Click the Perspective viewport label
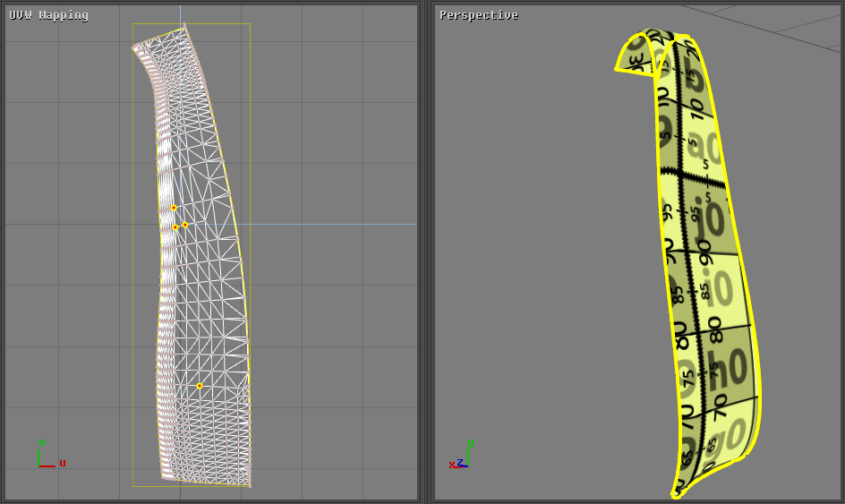 [x=478, y=15]
